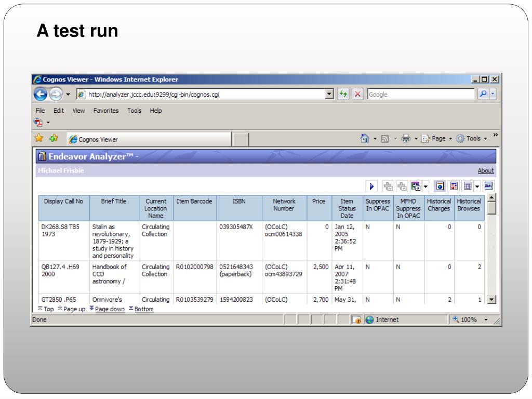Click the Top navigation link
Screen dimensions: 532x399
[46, 309]
